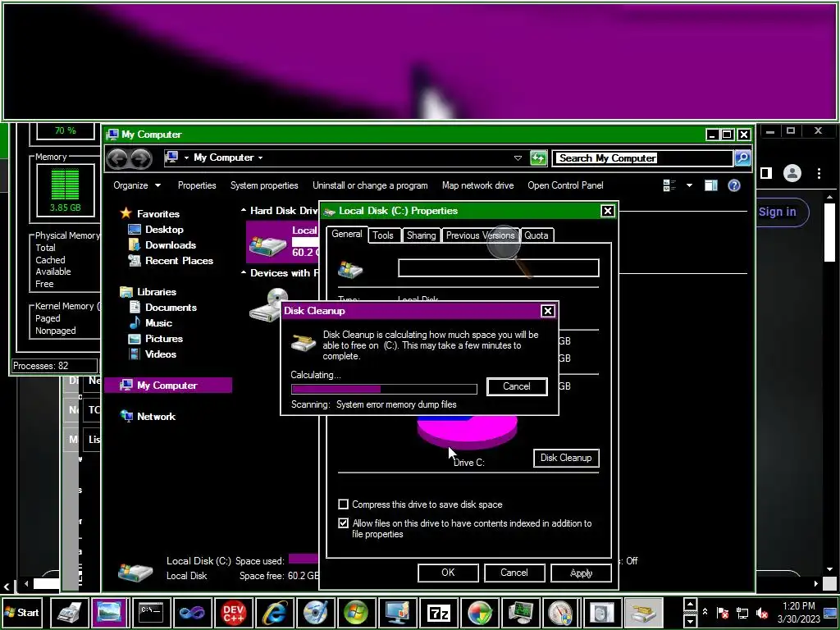This screenshot has height=630, width=840.
Task: Collapse the Devices with removable storage group
Action: pyautogui.click(x=243, y=272)
